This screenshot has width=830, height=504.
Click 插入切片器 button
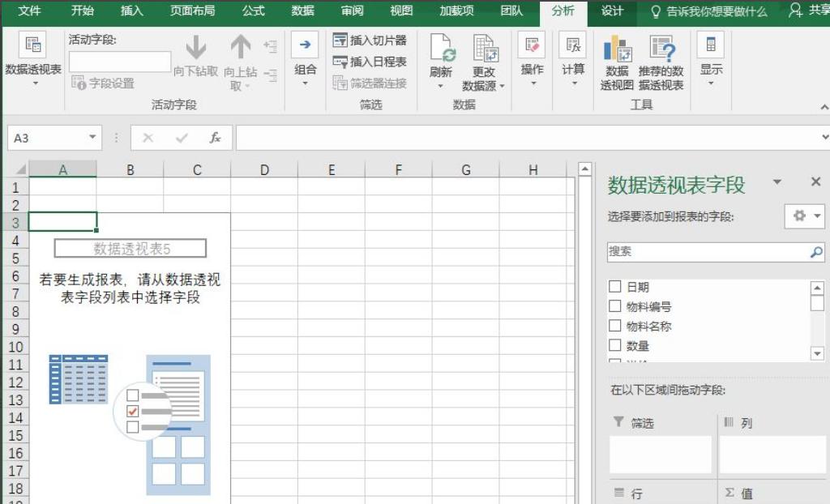coord(370,41)
